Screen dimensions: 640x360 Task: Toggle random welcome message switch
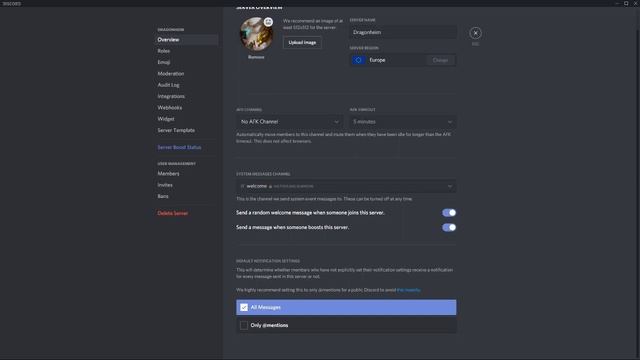449,213
